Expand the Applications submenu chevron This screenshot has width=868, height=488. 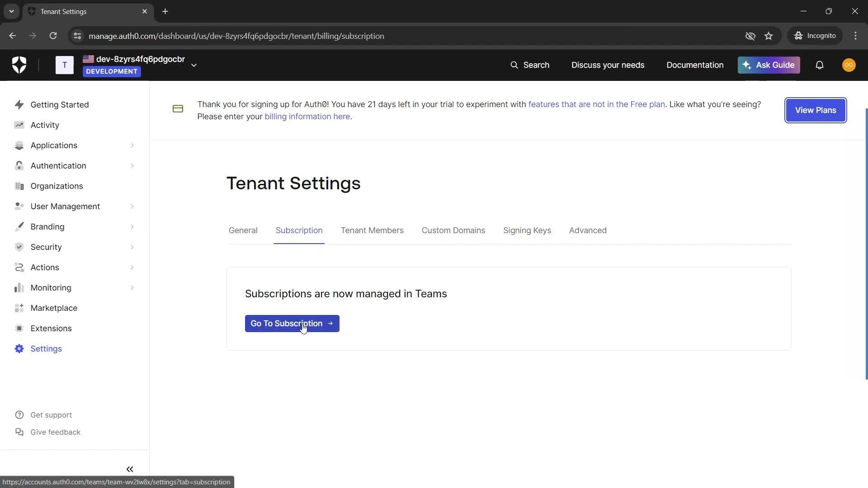point(132,145)
